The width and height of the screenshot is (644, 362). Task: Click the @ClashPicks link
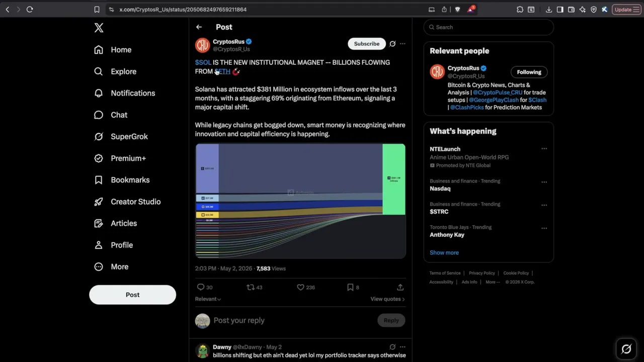point(467,108)
